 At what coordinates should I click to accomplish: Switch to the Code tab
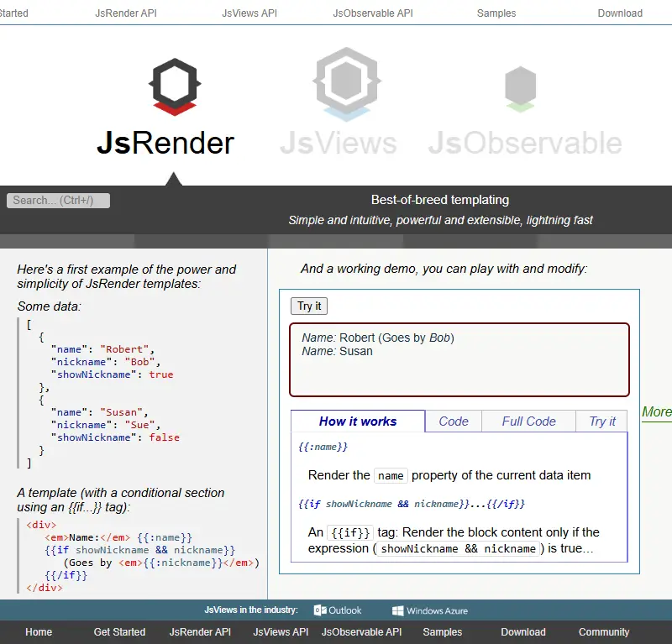pyautogui.click(x=454, y=421)
